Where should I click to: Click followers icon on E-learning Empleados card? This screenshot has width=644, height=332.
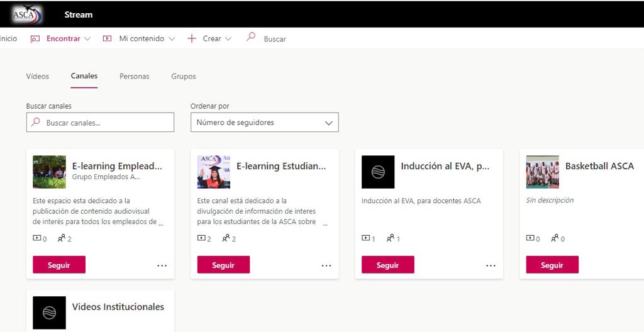pyautogui.click(x=62, y=238)
